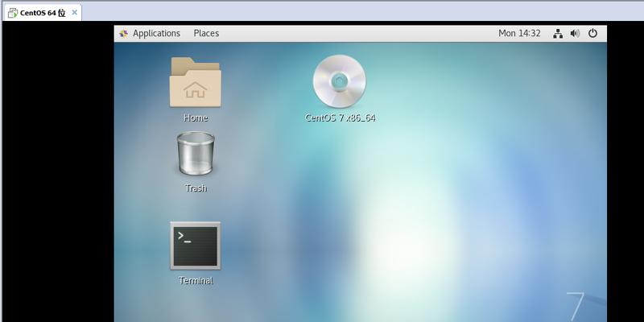This screenshot has width=644, height=322.
Task: Select the Terminal desktop icon
Action: click(x=196, y=246)
